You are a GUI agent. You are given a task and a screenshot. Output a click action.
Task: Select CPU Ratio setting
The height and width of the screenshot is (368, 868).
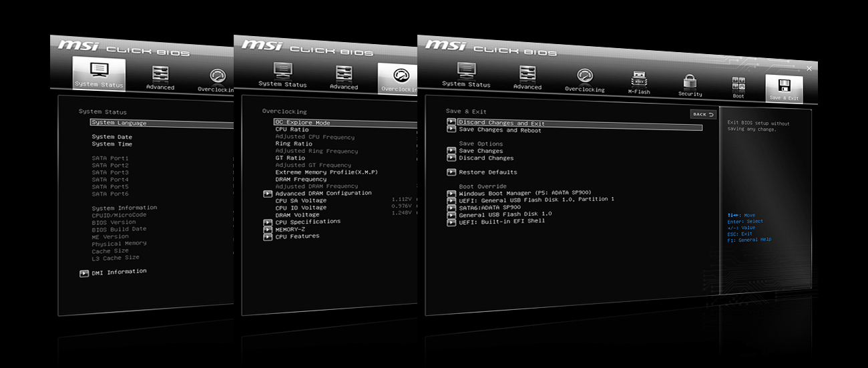[x=292, y=130]
